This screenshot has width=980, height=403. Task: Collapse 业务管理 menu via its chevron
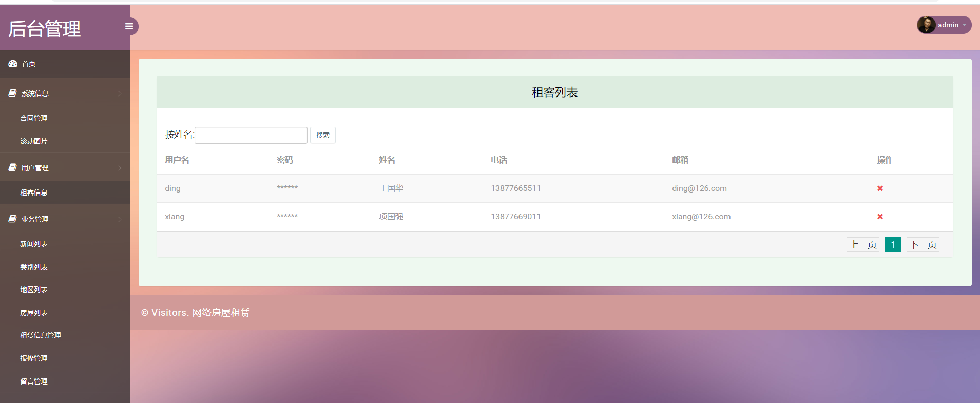coord(120,219)
